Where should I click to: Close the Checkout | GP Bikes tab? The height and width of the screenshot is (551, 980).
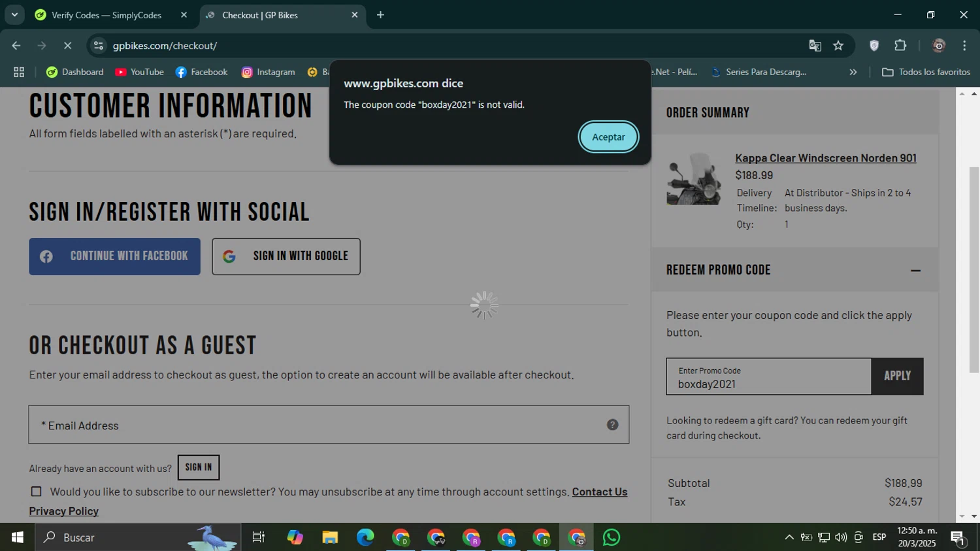click(x=355, y=15)
